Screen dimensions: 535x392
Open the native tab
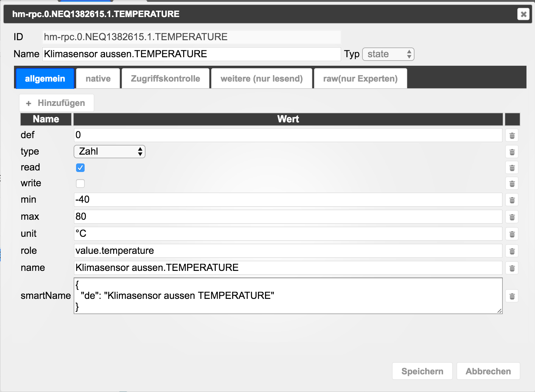point(98,79)
